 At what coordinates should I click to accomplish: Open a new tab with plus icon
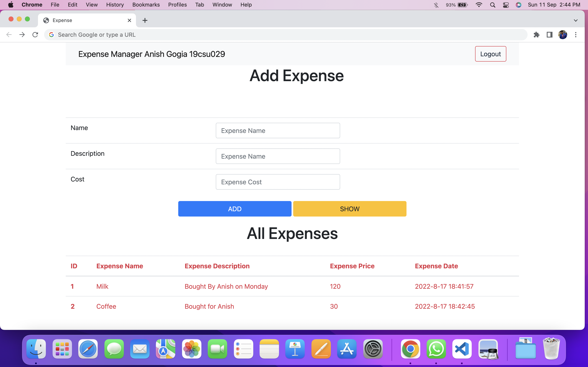coord(145,20)
